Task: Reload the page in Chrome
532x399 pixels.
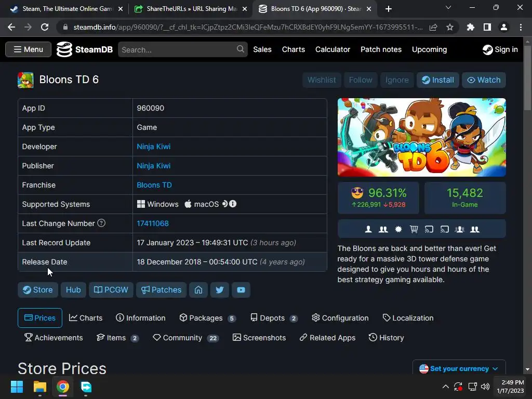Action: pyautogui.click(x=45, y=27)
